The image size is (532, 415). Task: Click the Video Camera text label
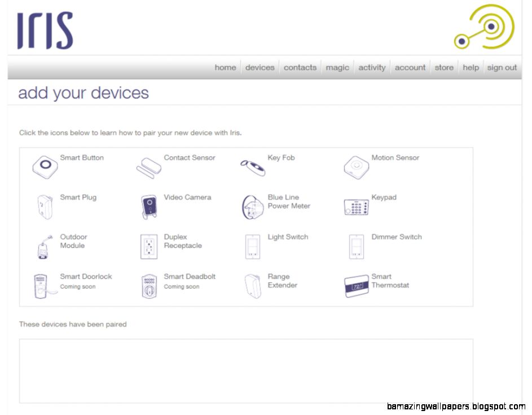click(x=187, y=197)
